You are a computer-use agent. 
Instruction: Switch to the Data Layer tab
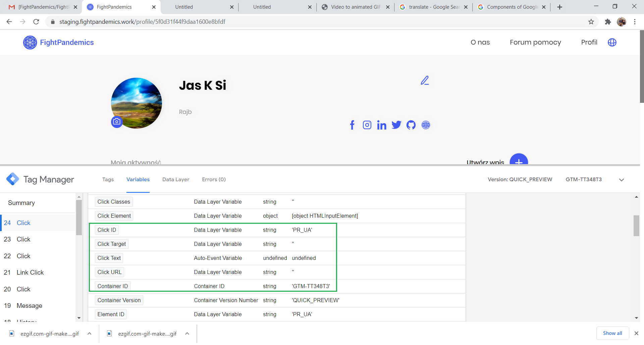click(176, 180)
